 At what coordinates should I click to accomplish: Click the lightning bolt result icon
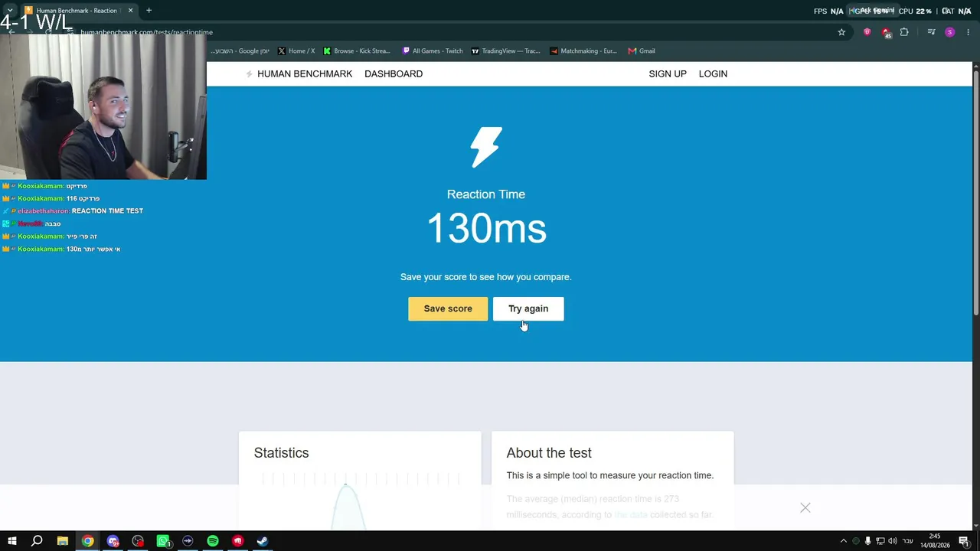486,147
